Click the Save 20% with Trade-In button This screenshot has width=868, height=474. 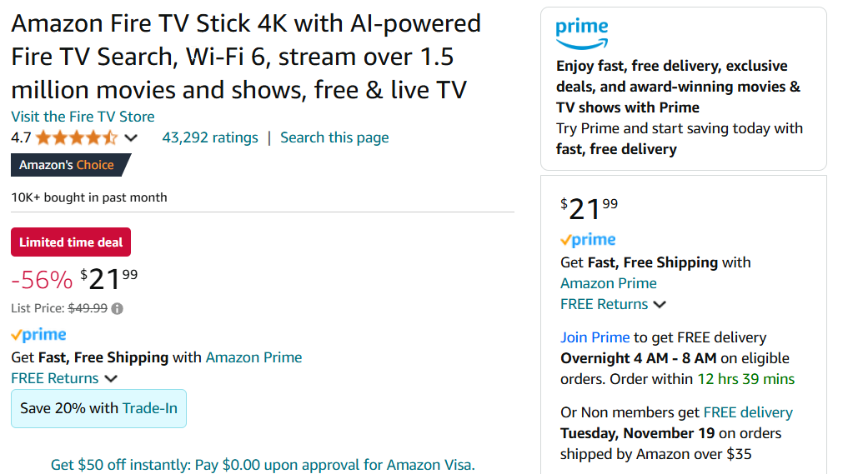pyautogui.click(x=98, y=408)
